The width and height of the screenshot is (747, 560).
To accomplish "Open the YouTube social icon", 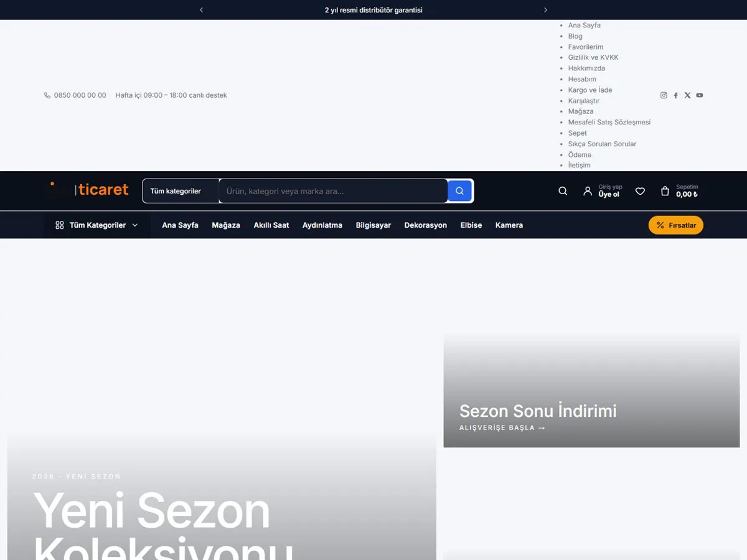I will pos(700,95).
